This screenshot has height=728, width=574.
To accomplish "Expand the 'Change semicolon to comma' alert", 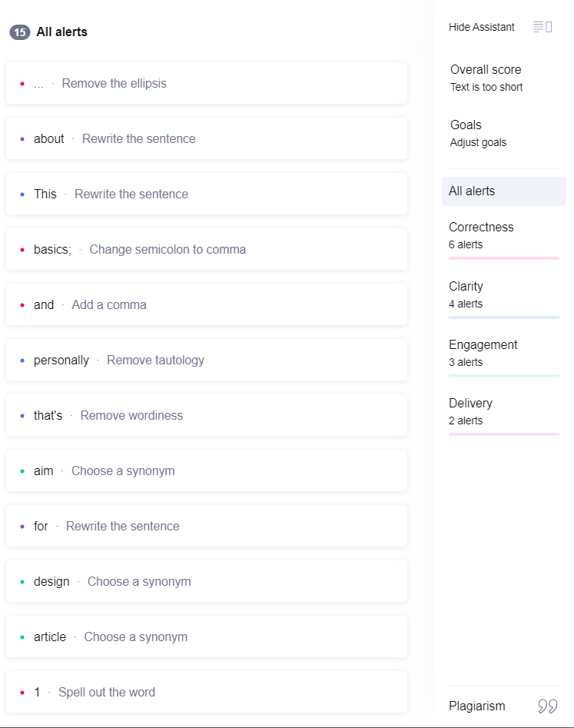I will (x=207, y=249).
